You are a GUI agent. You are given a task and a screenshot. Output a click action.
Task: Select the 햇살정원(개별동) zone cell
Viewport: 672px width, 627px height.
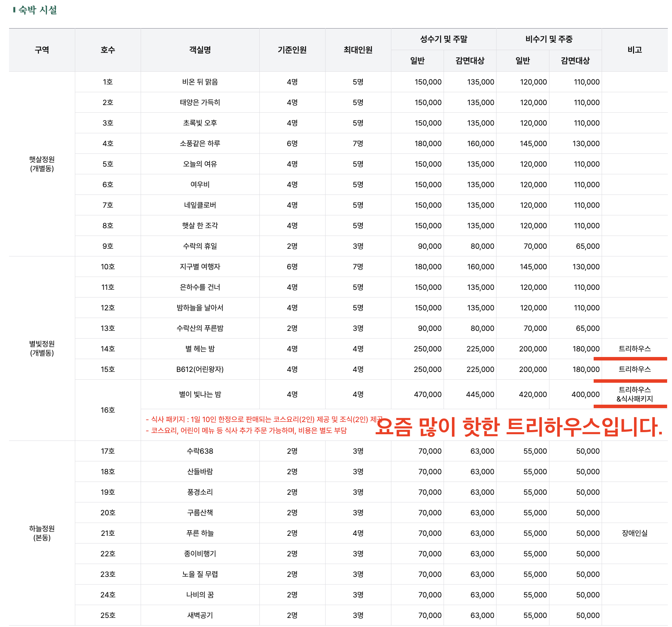(42, 164)
